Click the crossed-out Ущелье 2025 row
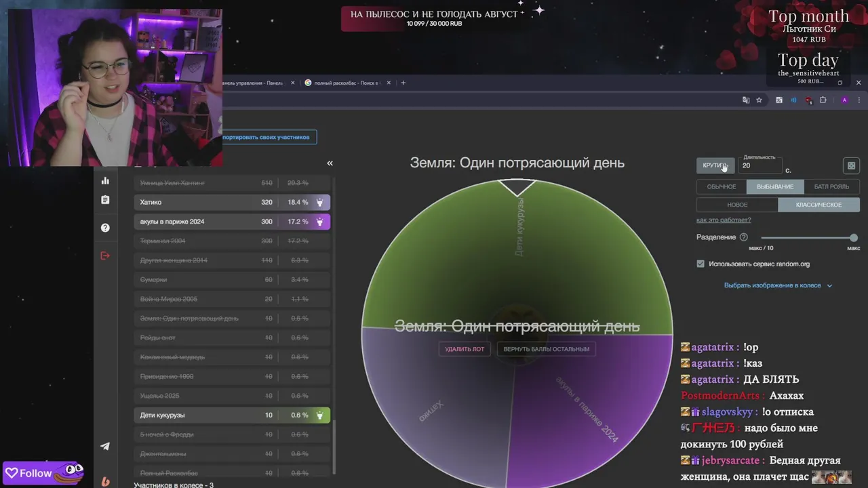Image resolution: width=868 pixels, height=488 pixels. pos(232,396)
